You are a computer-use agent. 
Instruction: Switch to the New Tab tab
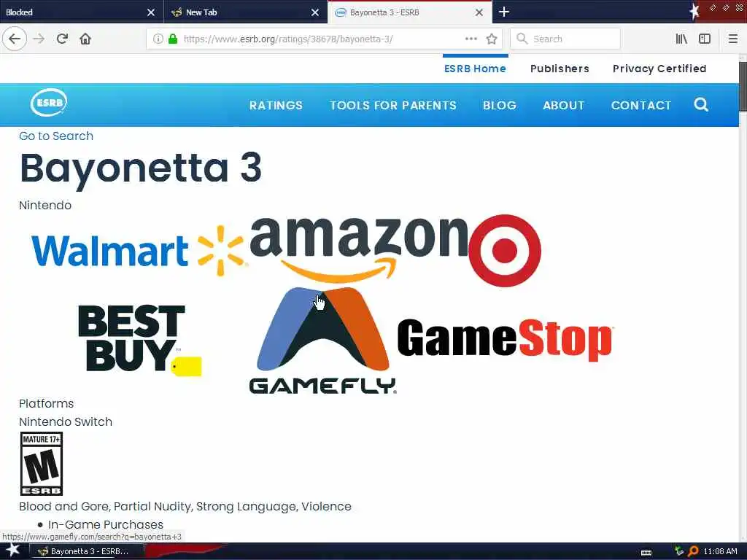[x=246, y=12]
